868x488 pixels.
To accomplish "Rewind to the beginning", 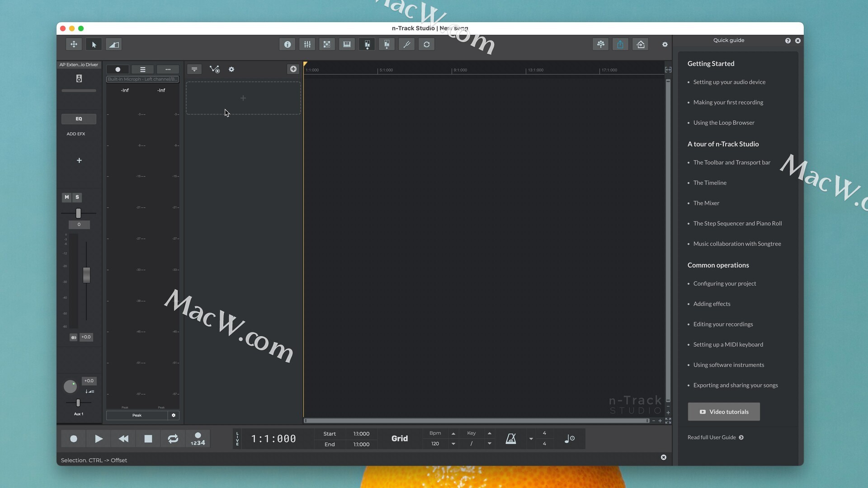I will [123, 439].
